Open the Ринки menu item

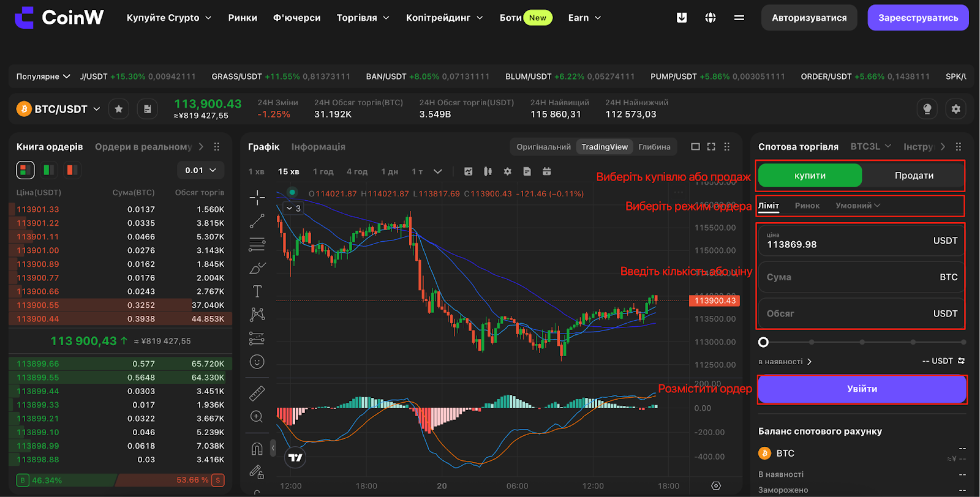(x=243, y=18)
